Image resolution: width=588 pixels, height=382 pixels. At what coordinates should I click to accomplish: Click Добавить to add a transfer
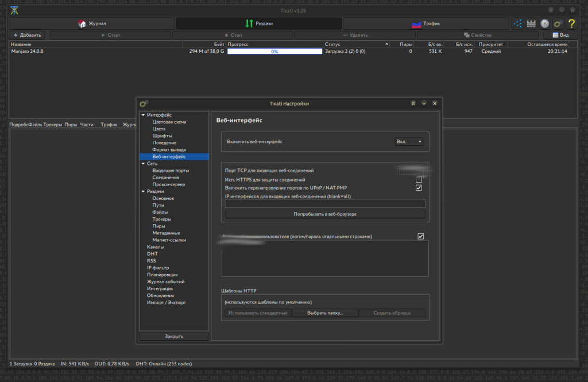(x=28, y=35)
